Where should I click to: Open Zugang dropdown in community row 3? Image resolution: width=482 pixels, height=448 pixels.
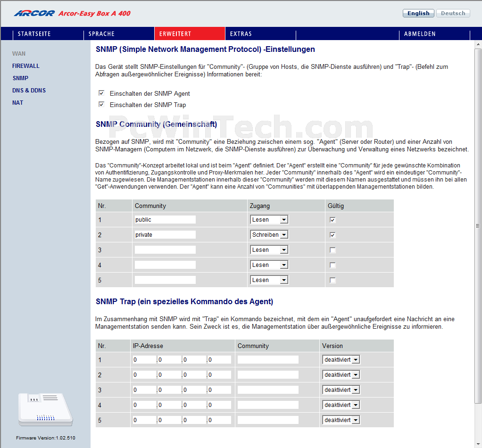(269, 250)
